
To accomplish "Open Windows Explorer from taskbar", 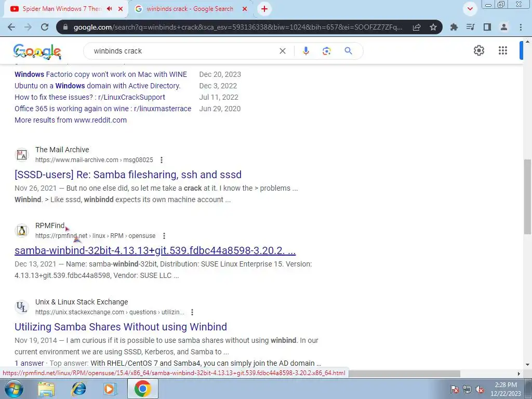I will click(x=46, y=389).
